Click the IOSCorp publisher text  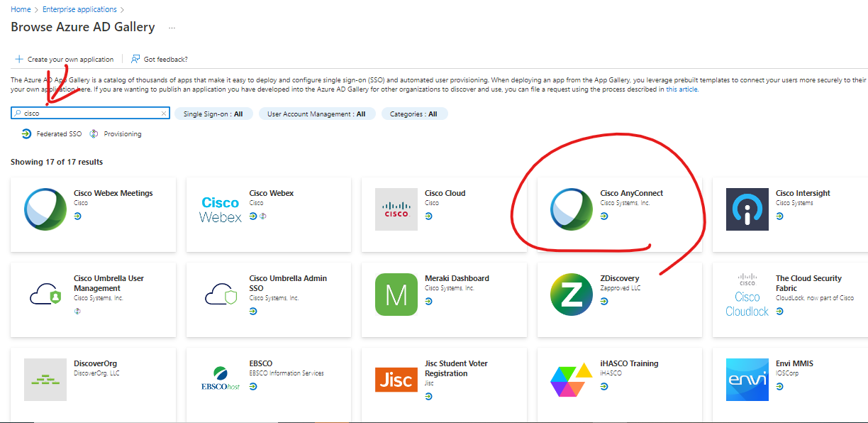coord(788,373)
